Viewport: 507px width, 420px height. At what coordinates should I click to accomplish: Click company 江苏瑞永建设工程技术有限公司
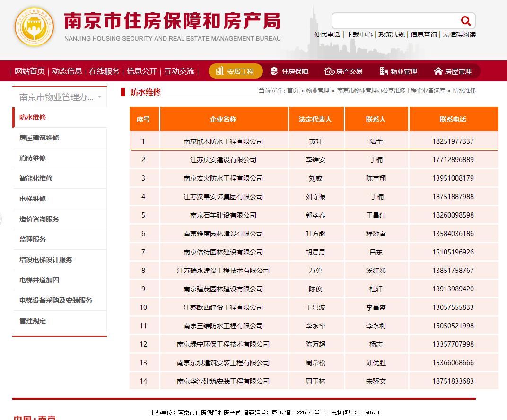click(x=223, y=271)
